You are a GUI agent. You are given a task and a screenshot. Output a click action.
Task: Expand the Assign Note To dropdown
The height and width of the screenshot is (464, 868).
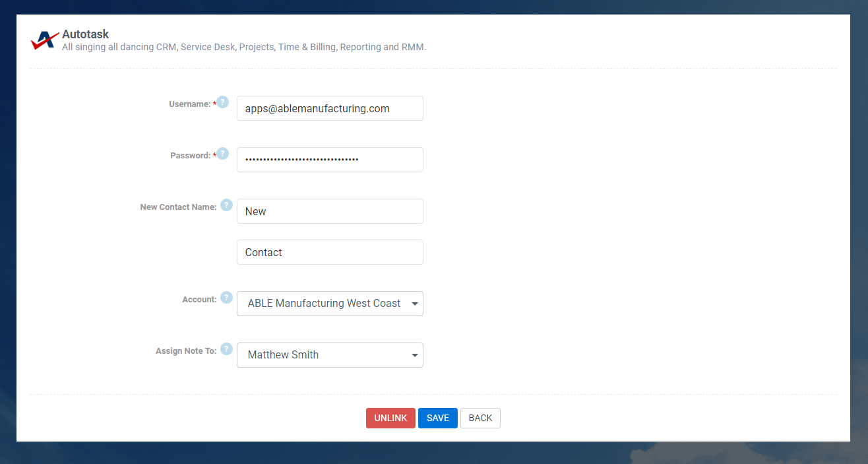(x=330, y=355)
